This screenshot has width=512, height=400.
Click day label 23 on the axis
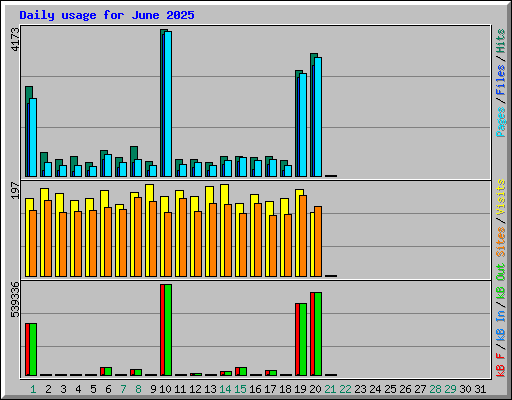[360, 389]
